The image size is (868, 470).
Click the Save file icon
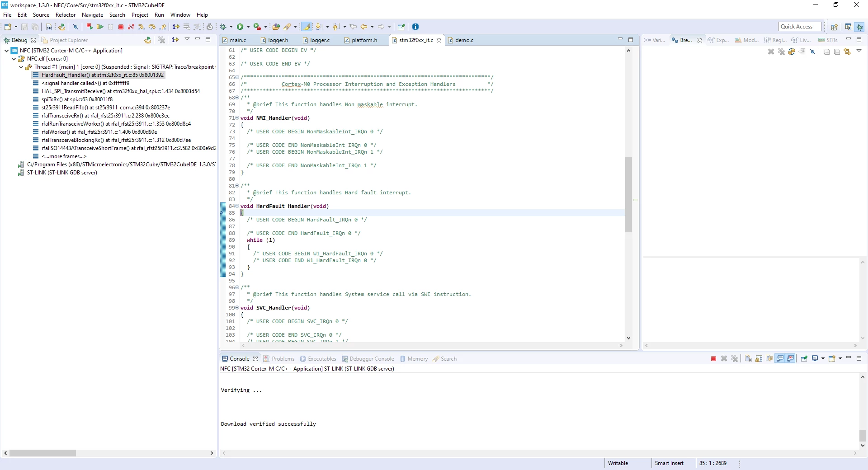[24, 27]
